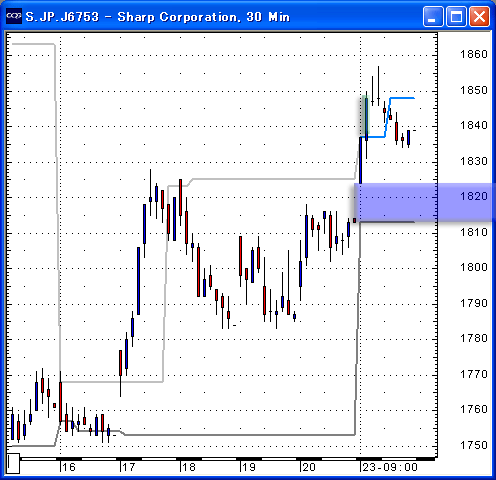Click the tallest candle wick near 1857
Viewport: 496px width, 480px height.
pyautogui.click(x=378, y=86)
